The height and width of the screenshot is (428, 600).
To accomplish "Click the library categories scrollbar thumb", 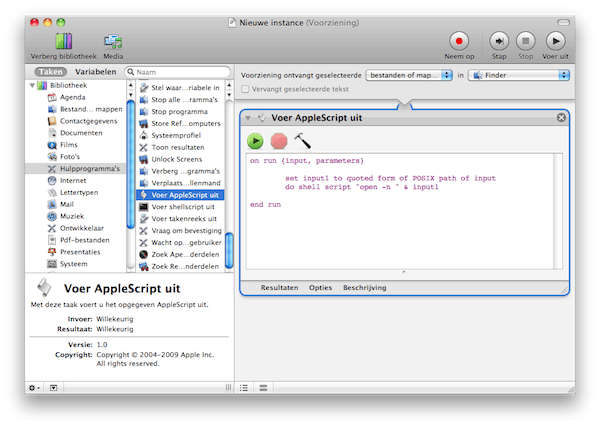I will coord(130,164).
